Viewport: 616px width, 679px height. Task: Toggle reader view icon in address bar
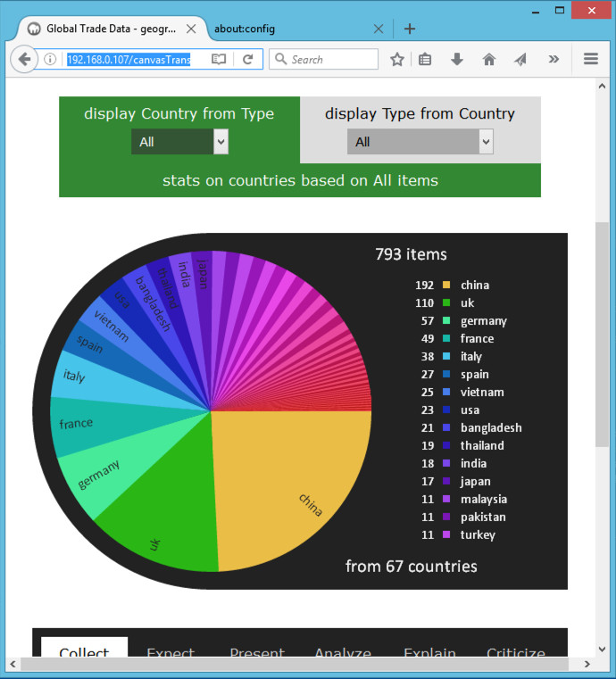(x=219, y=59)
